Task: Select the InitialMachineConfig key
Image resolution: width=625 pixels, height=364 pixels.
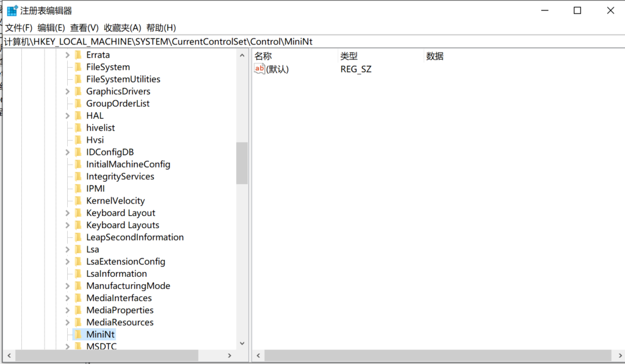Action: [128, 164]
